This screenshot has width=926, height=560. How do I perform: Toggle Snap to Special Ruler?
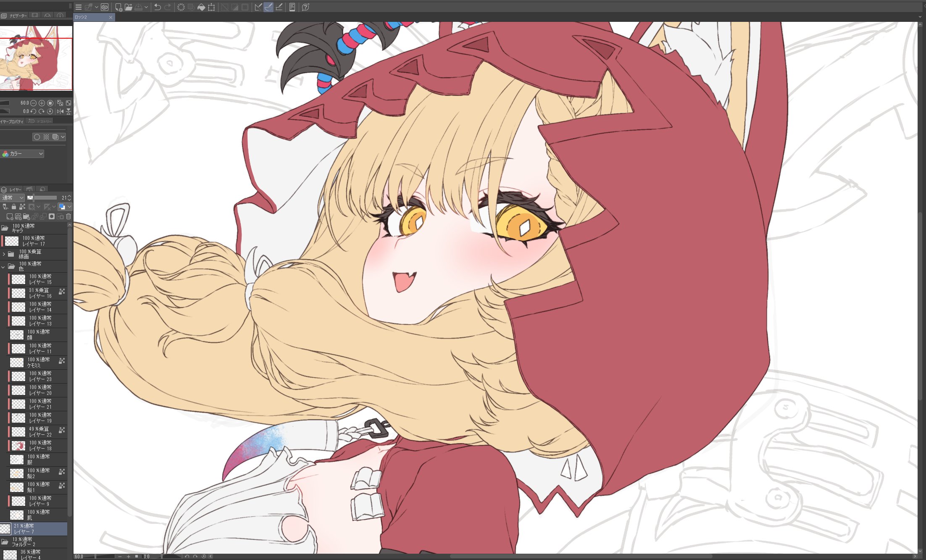268,7
